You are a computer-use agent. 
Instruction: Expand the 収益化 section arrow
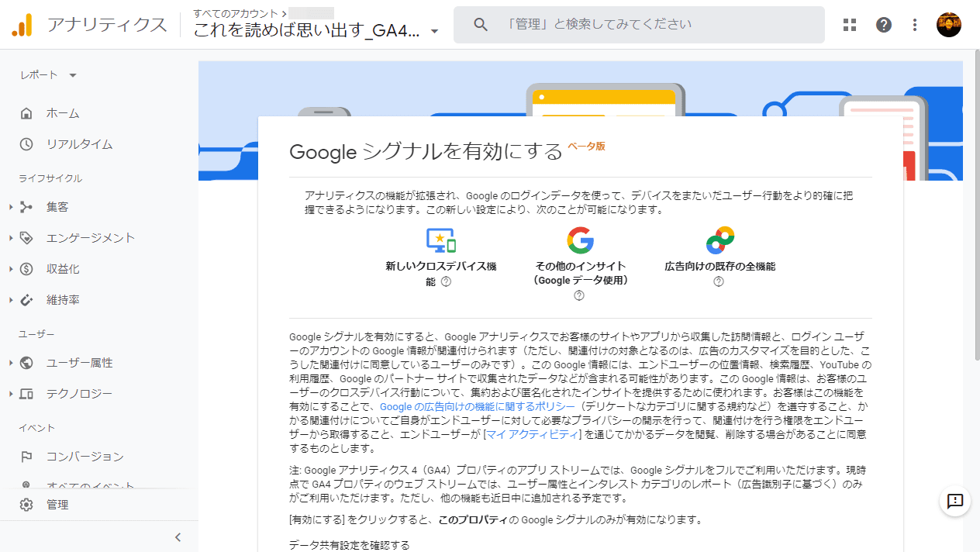pos(11,269)
